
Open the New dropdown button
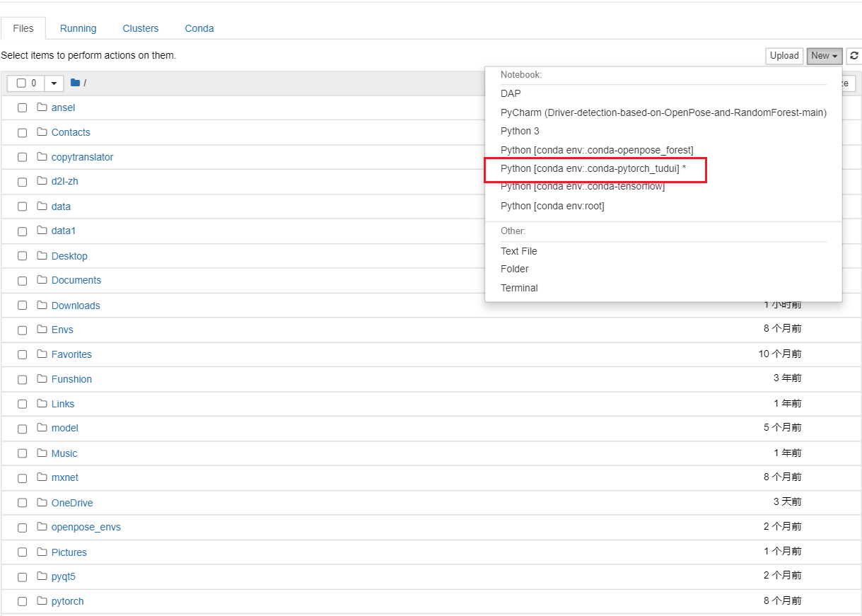point(824,56)
